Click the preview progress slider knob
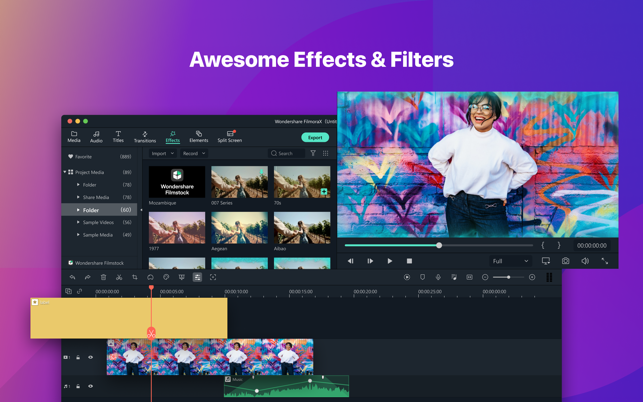The image size is (643, 402). 439,245
